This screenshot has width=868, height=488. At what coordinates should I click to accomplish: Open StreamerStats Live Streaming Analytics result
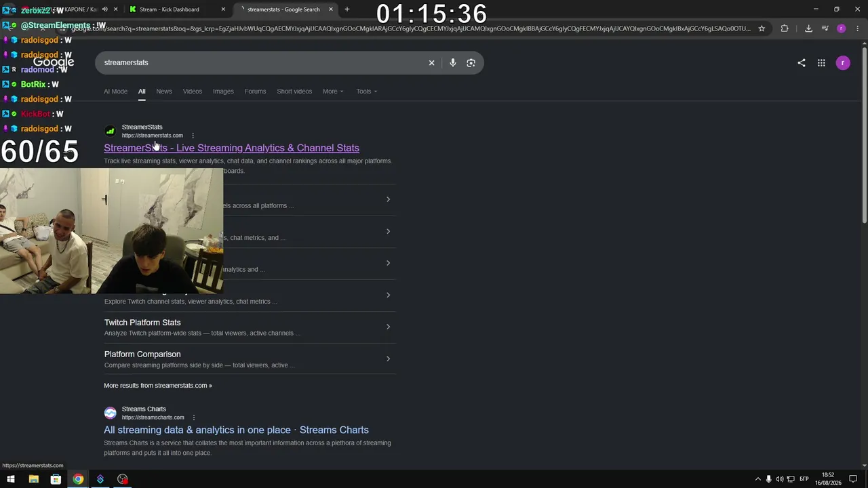(231, 148)
